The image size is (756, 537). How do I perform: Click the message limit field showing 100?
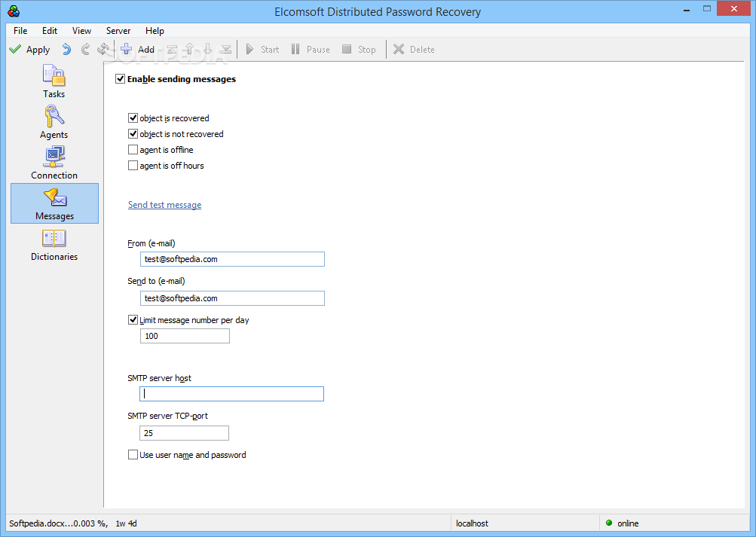tap(185, 336)
